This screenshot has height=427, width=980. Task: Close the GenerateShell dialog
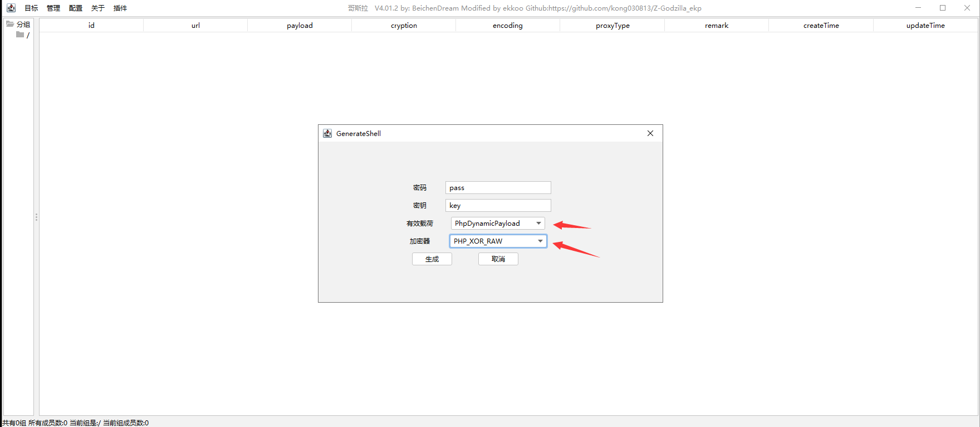point(650,133)
